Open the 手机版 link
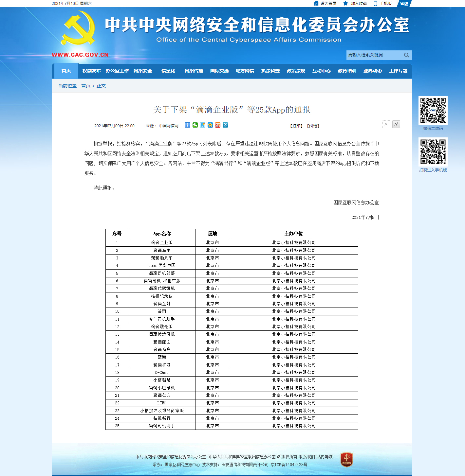The height and width of the screenshot is (476, 465). [x=386, y=4]
